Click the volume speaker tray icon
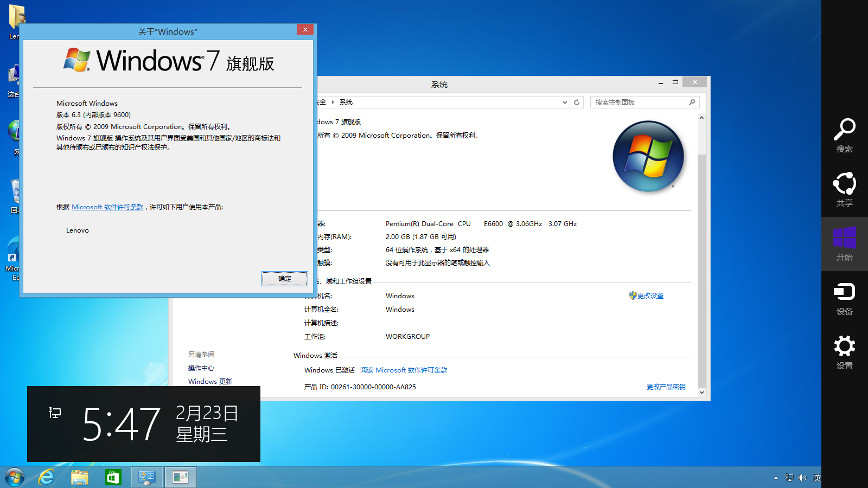Screen dimensions: 868x488 pos(802,478)
